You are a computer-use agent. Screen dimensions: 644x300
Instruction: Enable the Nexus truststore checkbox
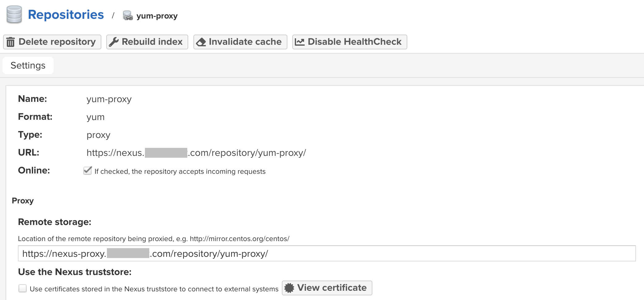pyautogui.click(x=23, y=288)
